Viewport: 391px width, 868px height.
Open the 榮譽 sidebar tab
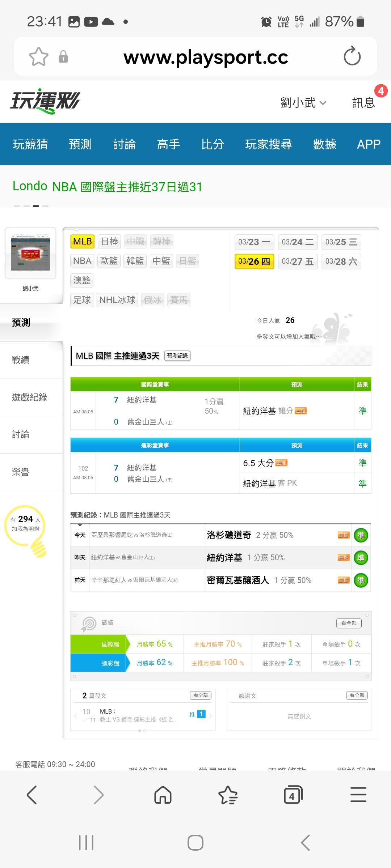(31, 472)
